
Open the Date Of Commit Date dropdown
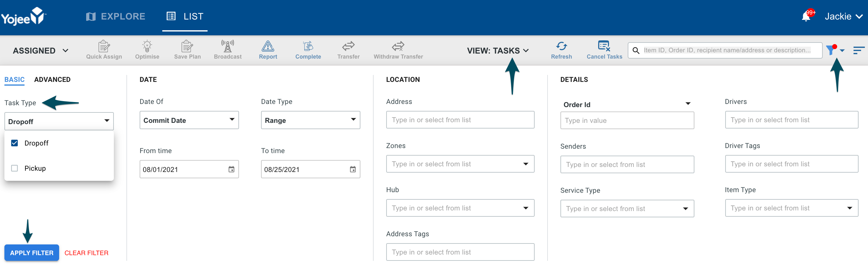point(189,120)
